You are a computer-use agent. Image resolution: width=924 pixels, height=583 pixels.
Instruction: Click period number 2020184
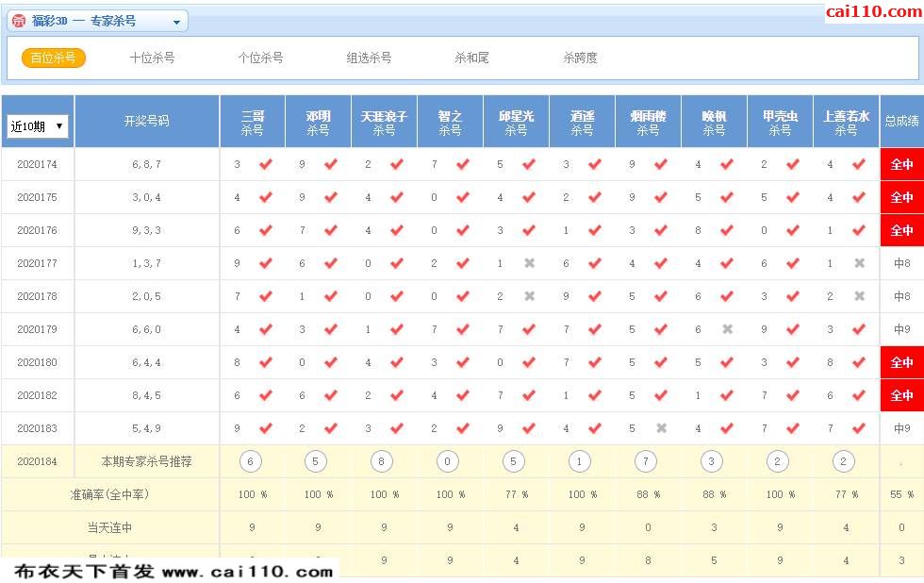point(37,461)
